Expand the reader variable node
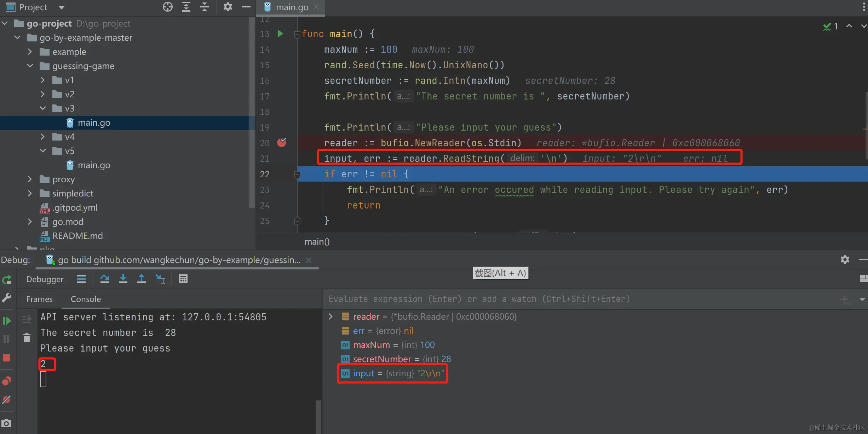Viewport: 868px width, 434px height. tap(330, 316)
